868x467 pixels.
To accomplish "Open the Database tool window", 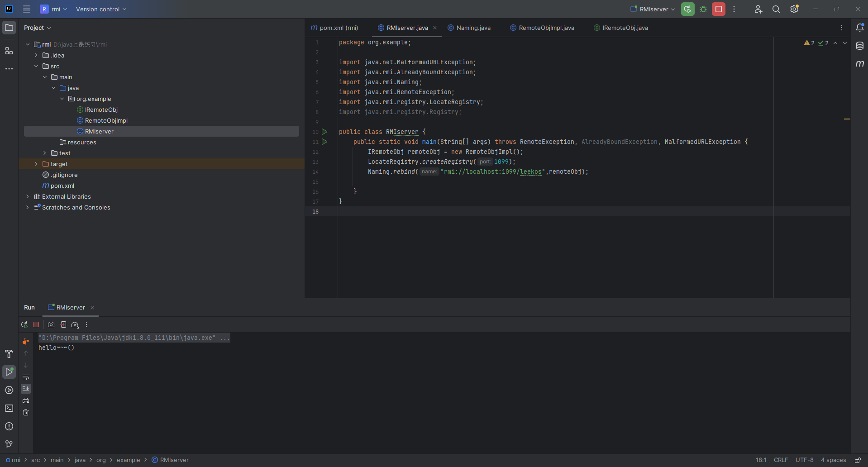I will 860,46.
